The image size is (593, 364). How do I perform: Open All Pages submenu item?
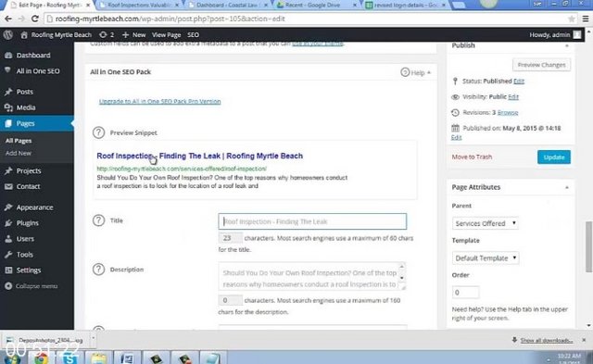19,141
